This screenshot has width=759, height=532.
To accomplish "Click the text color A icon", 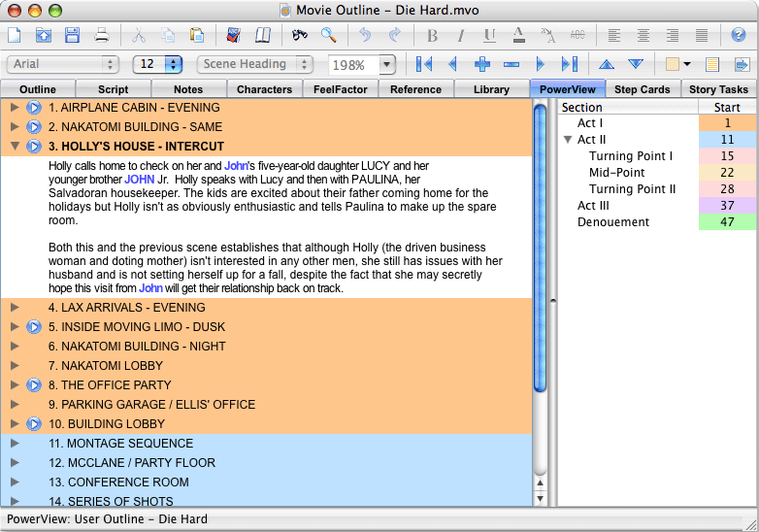I will 518,35.
